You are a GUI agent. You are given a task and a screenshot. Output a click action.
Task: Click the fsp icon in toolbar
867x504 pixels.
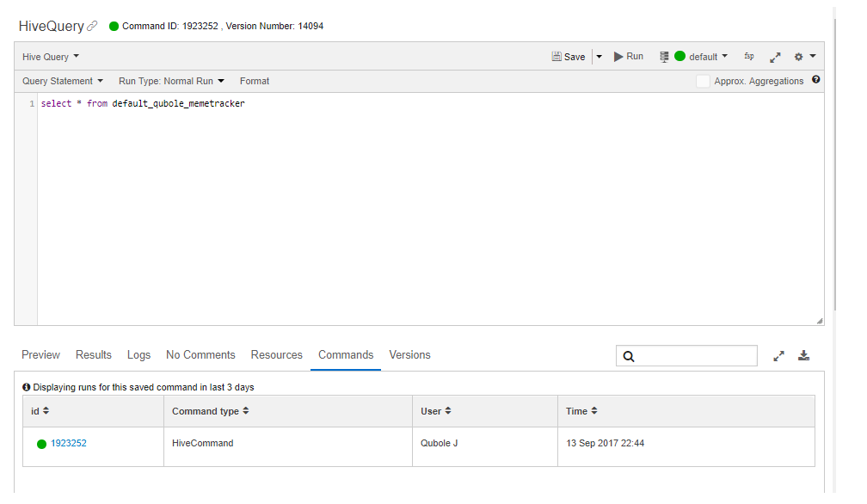(748, 57)
